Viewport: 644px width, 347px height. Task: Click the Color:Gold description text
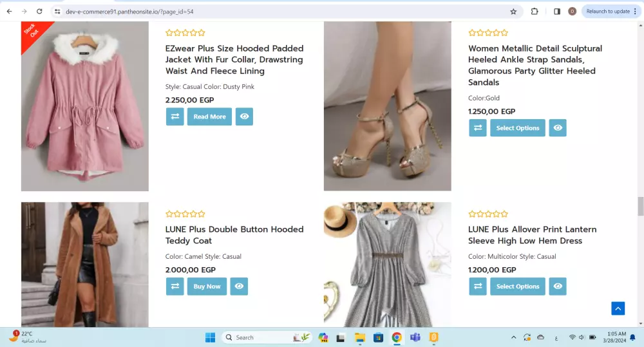coord(484,98)
